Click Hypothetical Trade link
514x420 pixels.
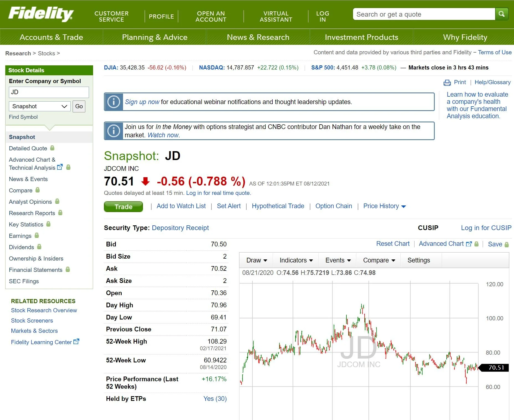pyautogui.click(x=278, y=206)
